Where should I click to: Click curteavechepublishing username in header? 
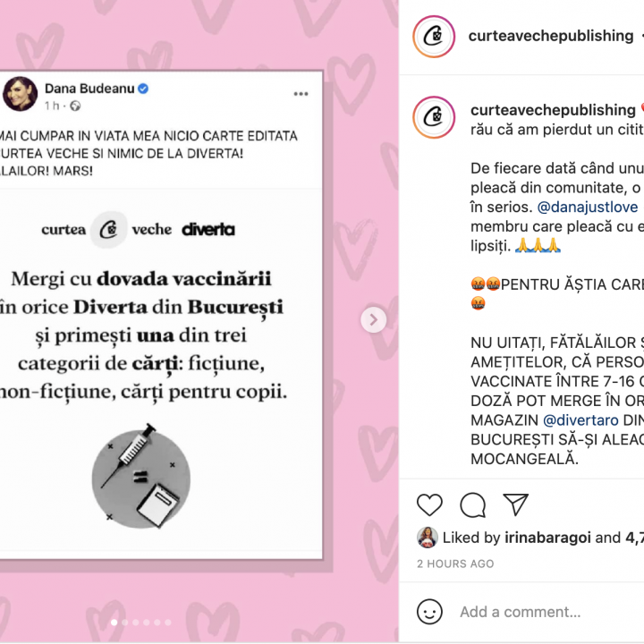tap(551, 36)
